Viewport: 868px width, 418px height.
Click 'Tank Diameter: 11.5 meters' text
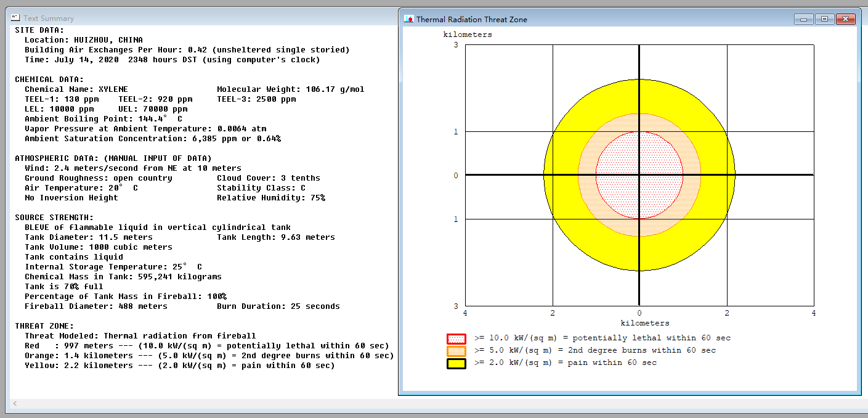click(x=89, y=237)
